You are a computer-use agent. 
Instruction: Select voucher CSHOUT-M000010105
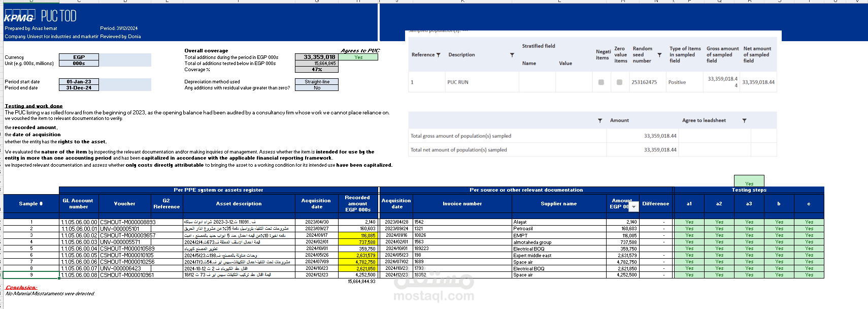coord(127,255)
